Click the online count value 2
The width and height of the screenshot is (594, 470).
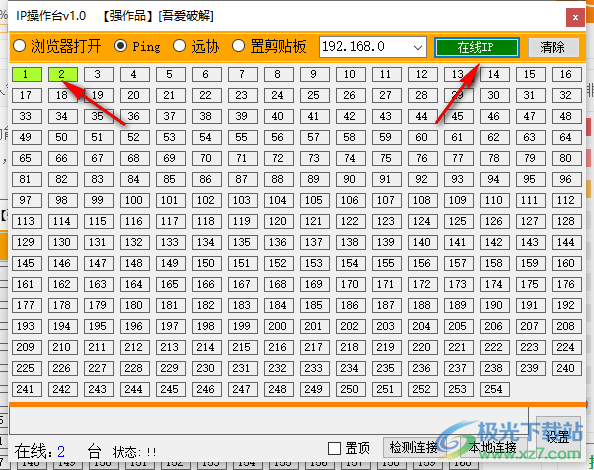point(61,451)
